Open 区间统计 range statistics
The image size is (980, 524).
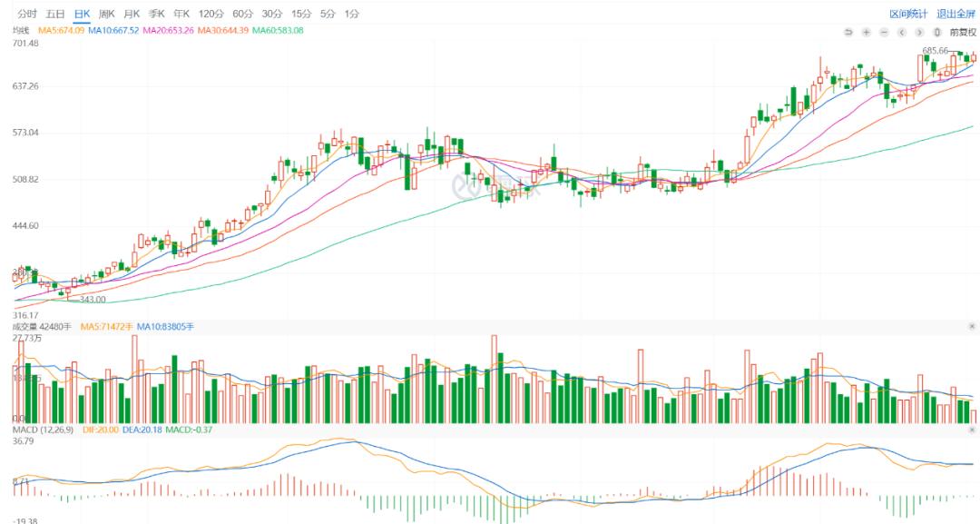(x=908, y=14)
